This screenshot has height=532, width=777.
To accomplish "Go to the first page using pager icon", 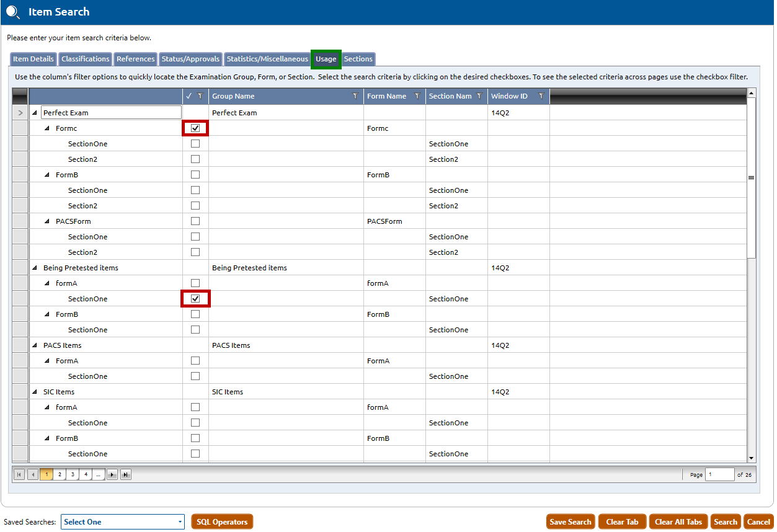I will (19, 475).
